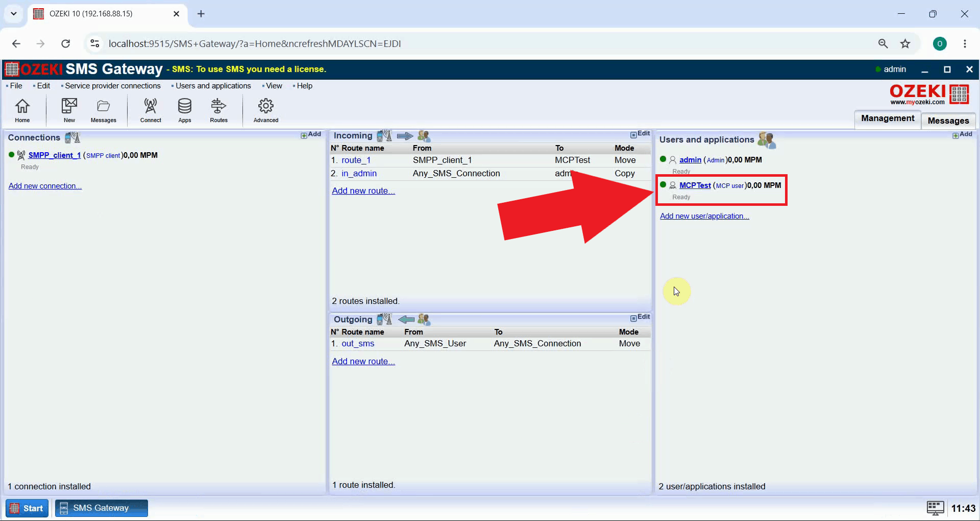
Task: Open the Help menu
Action: pos(304,86)
